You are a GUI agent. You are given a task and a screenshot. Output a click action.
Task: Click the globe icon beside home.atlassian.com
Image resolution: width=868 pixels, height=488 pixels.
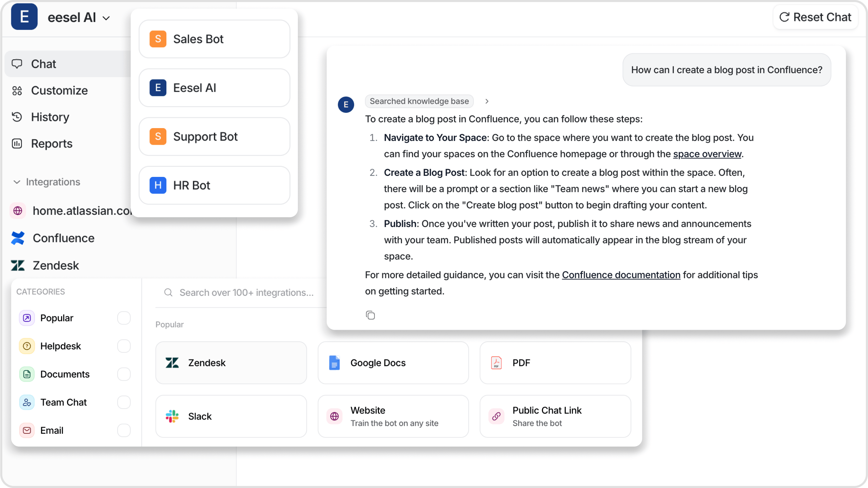pos(18,211)
